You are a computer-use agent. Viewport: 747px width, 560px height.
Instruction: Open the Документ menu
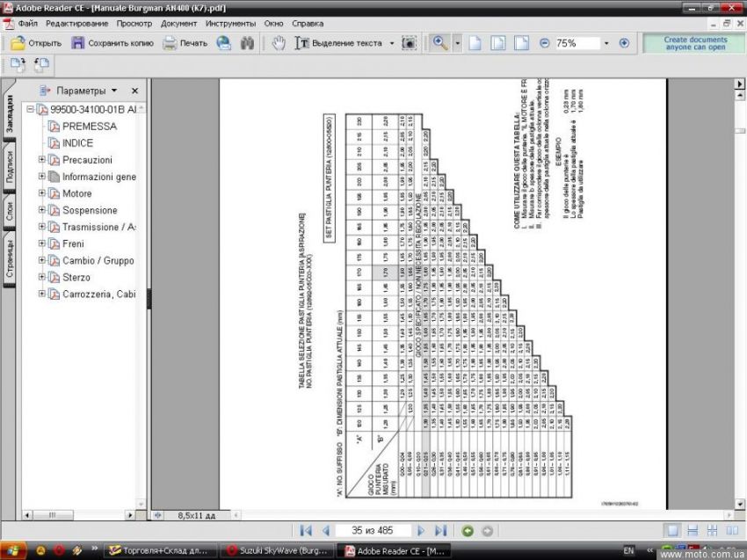click(x=179, y=23)
